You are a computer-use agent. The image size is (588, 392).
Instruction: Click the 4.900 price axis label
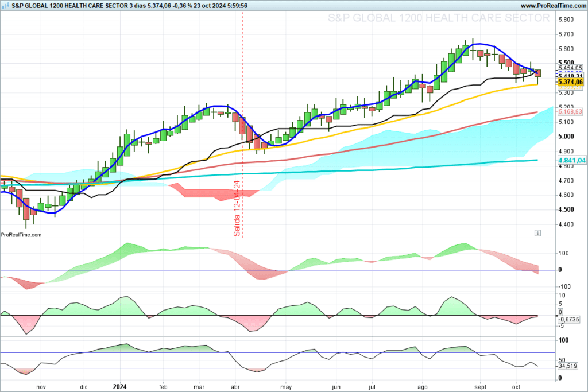point(566,152)
